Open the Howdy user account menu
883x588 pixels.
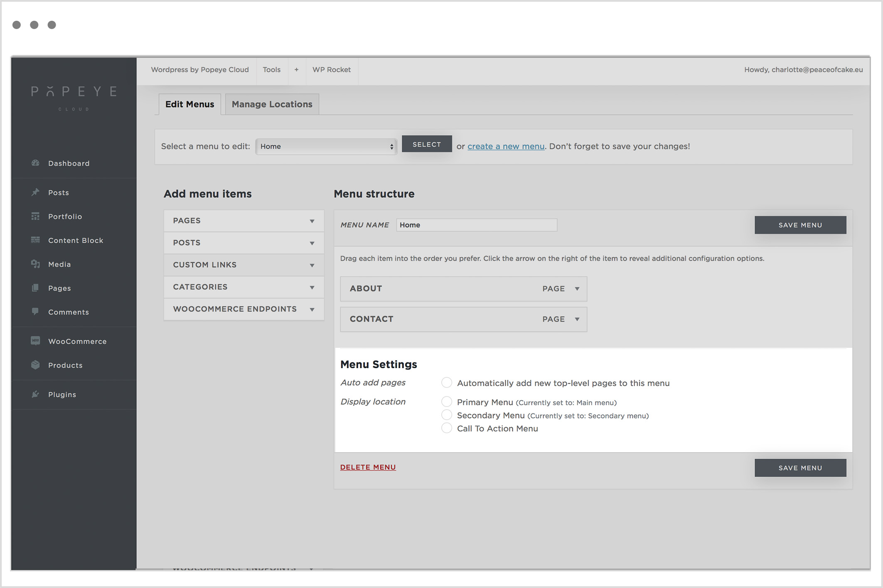point(803,70)
